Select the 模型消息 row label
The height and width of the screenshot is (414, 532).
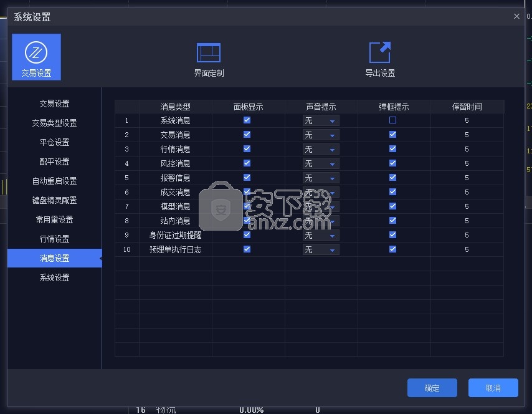tap(176, 206)
